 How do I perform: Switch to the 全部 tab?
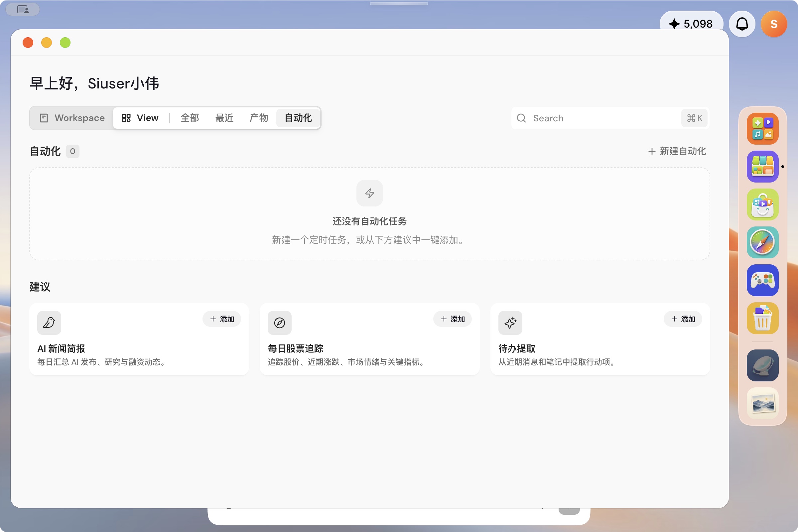pos(190,118)
